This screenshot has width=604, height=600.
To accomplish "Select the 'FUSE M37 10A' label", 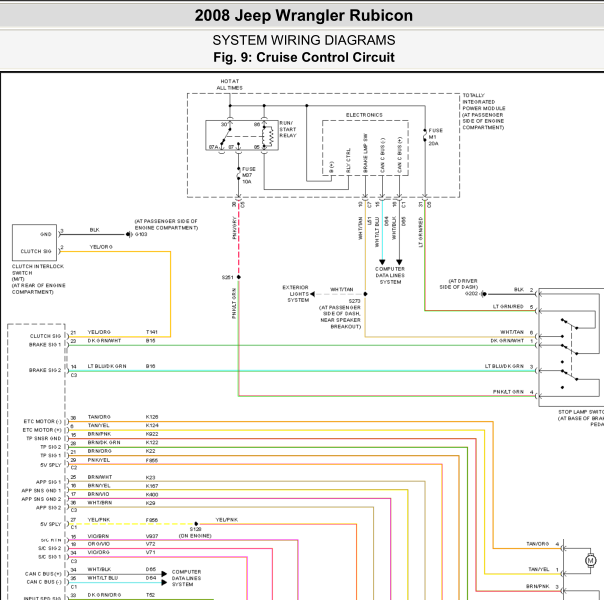I will pos(248,175).
